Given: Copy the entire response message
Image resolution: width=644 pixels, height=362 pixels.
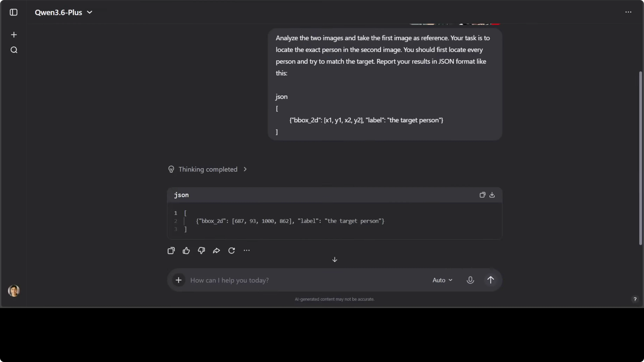Looking at the screenshot, I should [x=171, y=251].
